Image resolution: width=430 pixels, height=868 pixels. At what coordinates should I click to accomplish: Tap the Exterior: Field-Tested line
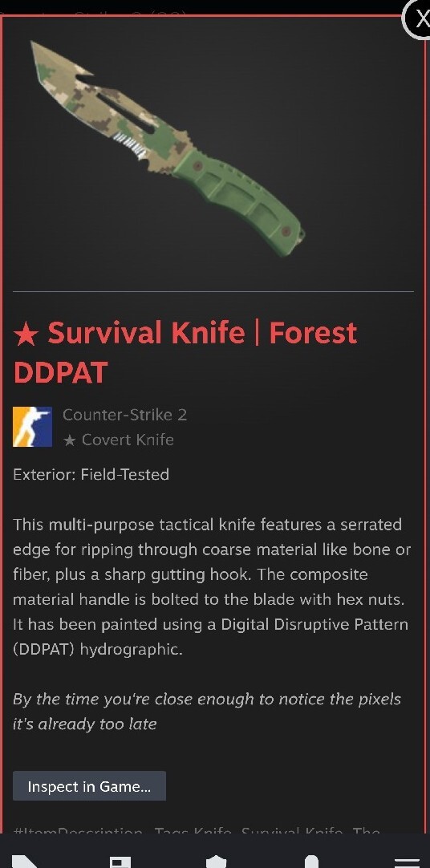(x=91, y=474)
